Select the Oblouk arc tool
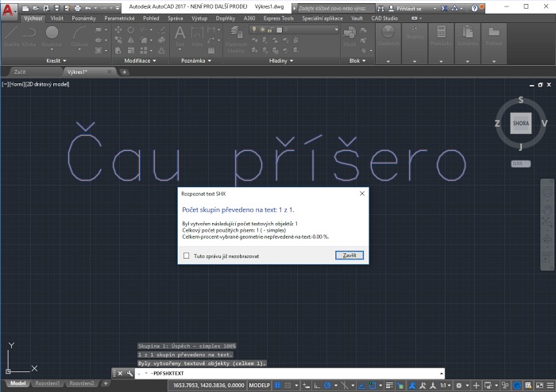556x392 pixels. [79, 37]
